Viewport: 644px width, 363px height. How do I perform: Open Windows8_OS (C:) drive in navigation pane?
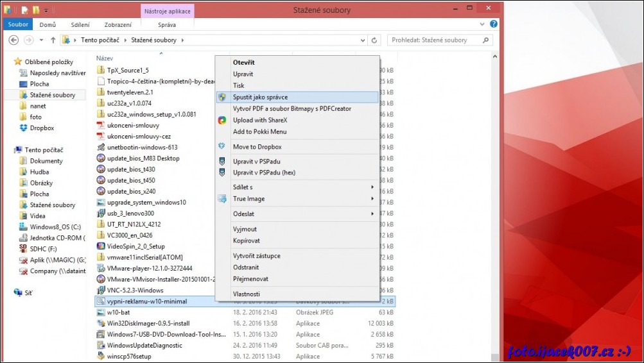point(55,227)
